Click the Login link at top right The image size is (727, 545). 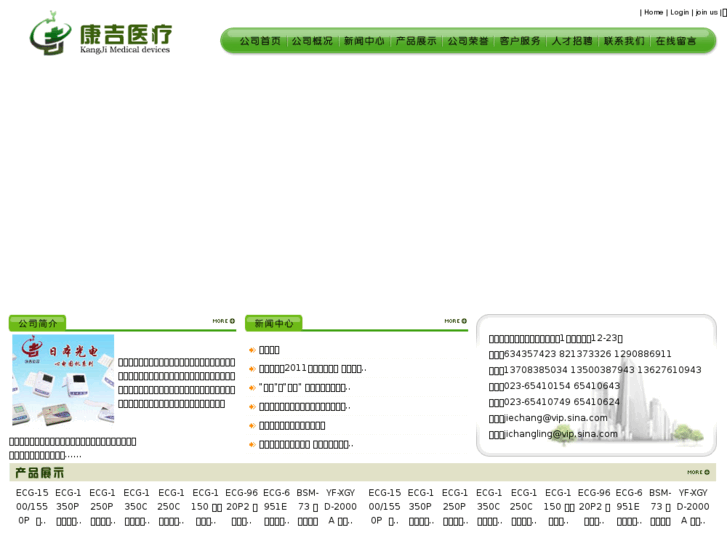click(x=679, y=13)
